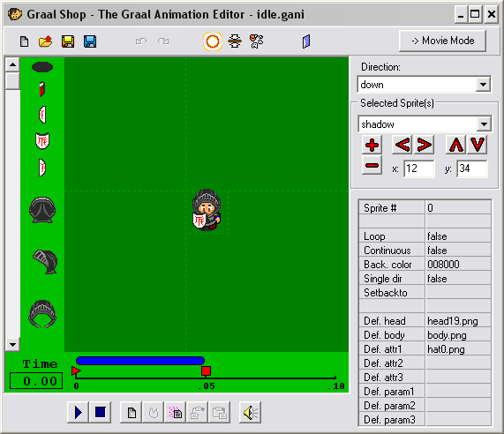
Task: Click the Def. param3 value cell
Action: (x=458, y=420)
